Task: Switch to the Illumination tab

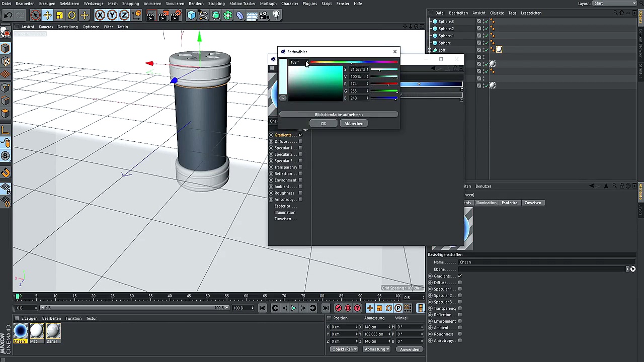Action: (486, 203)
